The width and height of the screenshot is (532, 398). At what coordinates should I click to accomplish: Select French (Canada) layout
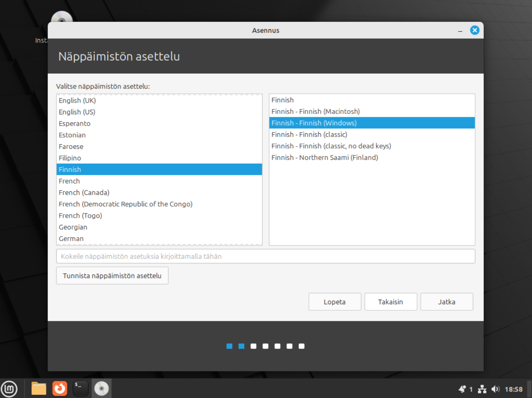[x=159, y=193]
